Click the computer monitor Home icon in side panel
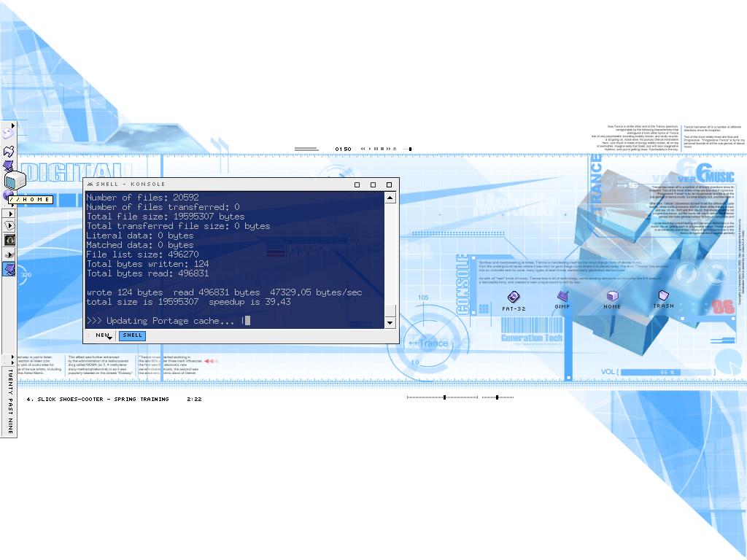 [15, 180]
